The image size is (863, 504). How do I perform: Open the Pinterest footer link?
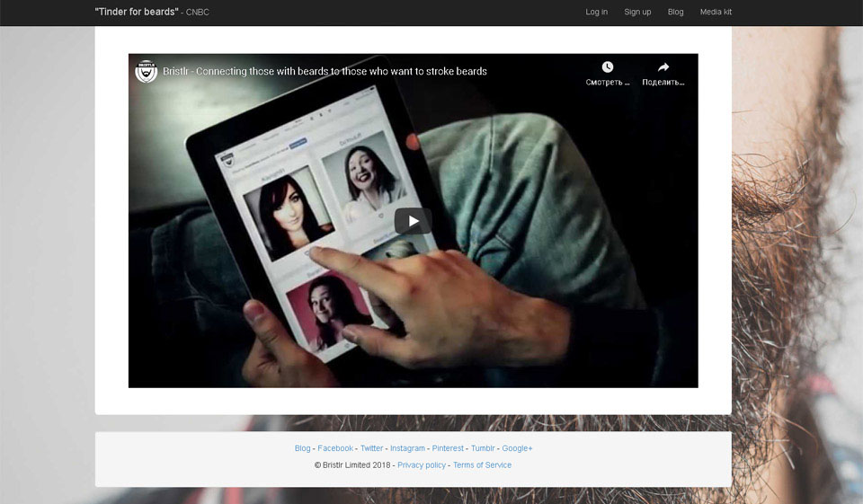[448, 448]
